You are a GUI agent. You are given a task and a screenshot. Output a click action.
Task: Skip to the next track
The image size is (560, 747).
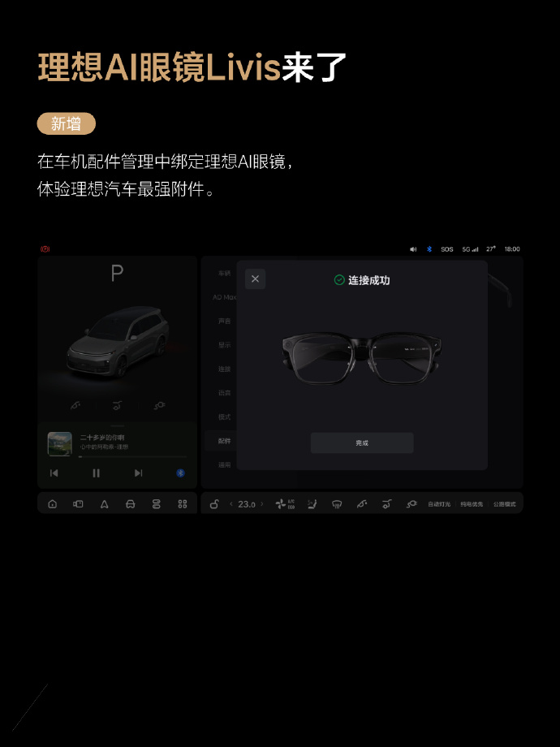(138, 473)
